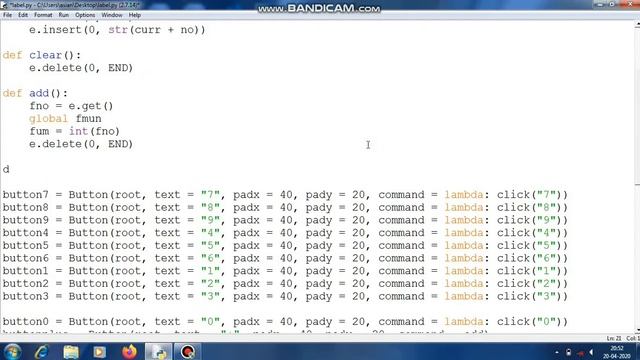Launch Firefox from the taskbar
This screenshot has width=640, height=360.
129,351
